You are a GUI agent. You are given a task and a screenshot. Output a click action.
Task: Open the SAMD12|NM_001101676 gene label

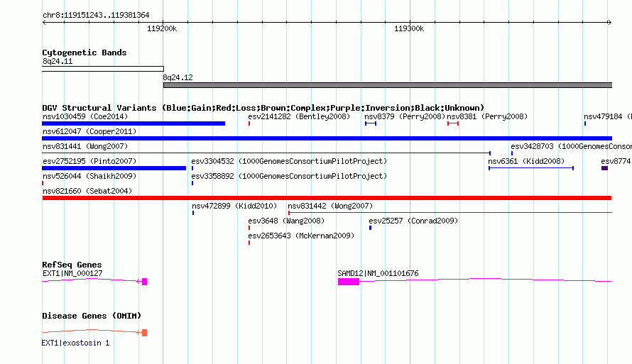[x=378, y=273]
